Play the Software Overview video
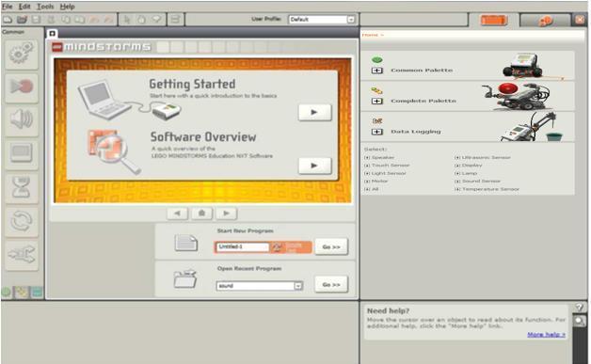 click(314, 166)
